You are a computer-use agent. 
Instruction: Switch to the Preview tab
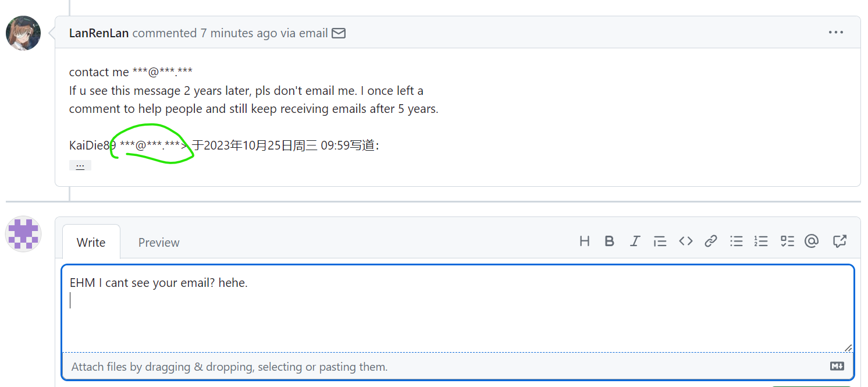[x=158, y=242]
